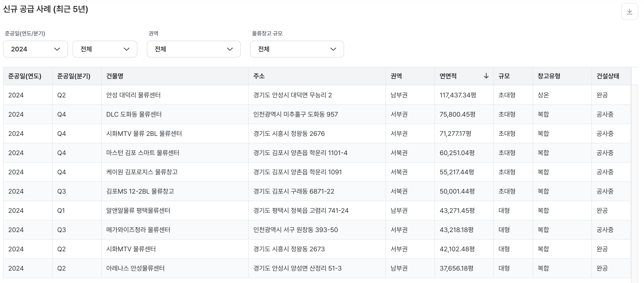The image size is (644, 283).
Task: Click the 규모 column header
Action: point(504,76)
